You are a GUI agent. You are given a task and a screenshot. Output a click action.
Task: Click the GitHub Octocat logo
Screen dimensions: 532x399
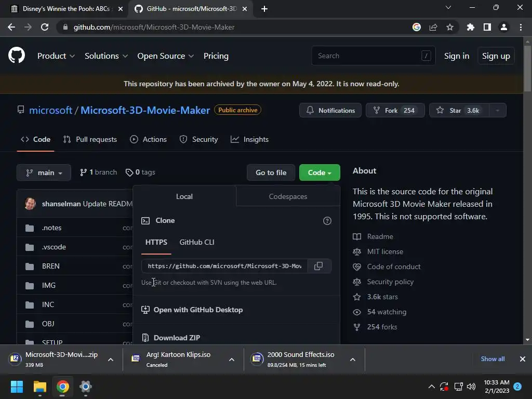coord(17,55)
